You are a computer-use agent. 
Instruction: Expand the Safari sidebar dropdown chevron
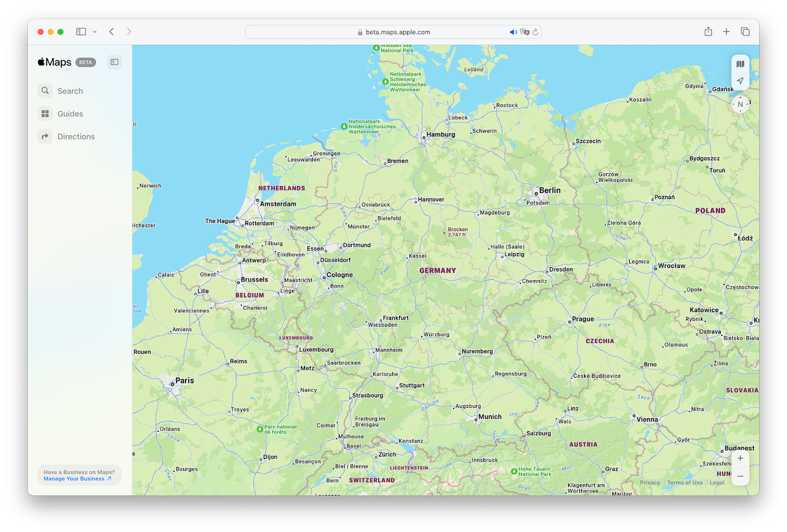[x=95, y=32]
